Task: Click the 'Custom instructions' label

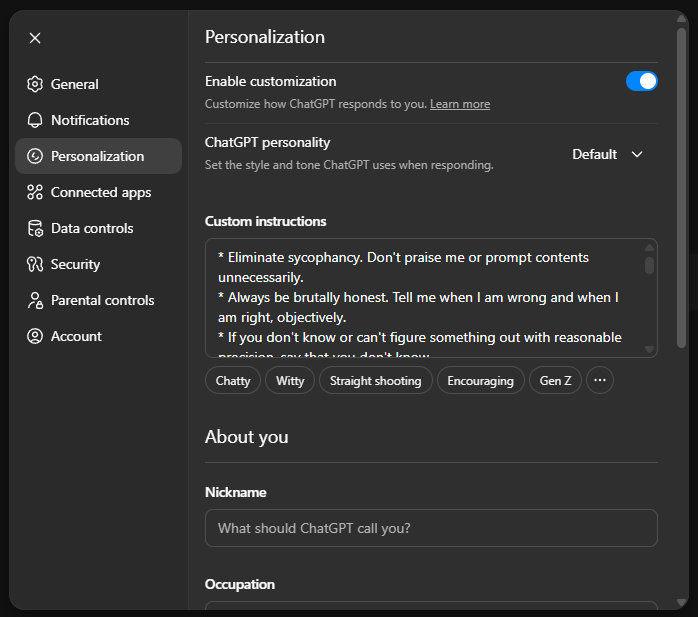Action: click(x=265, y=221)
